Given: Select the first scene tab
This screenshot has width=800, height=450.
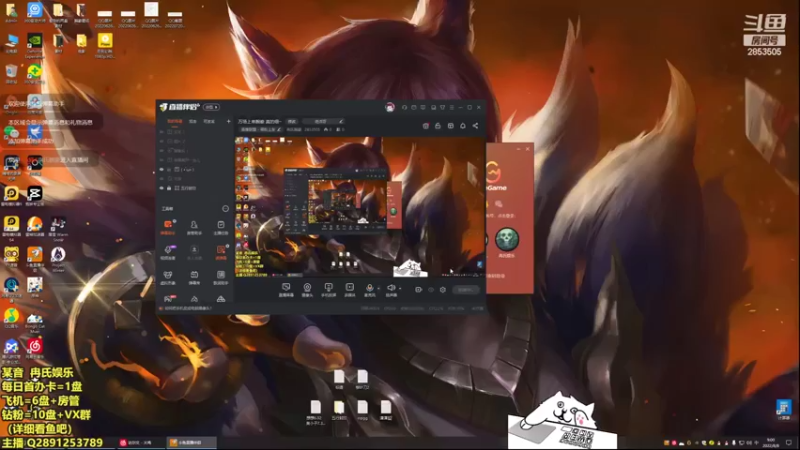Looking at the screenshot, I should pos(174,121).
